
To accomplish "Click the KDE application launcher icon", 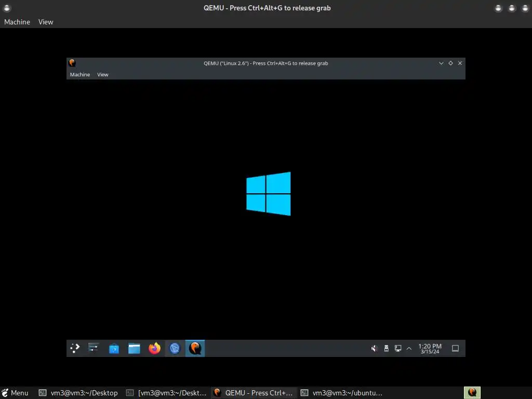I will click(x=75, y=348).
